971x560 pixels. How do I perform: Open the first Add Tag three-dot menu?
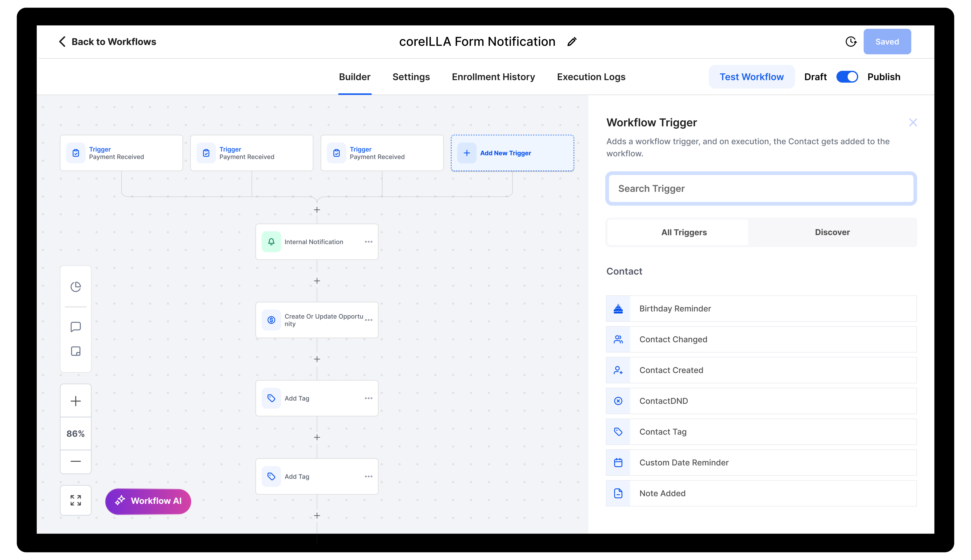click(368, 398)
